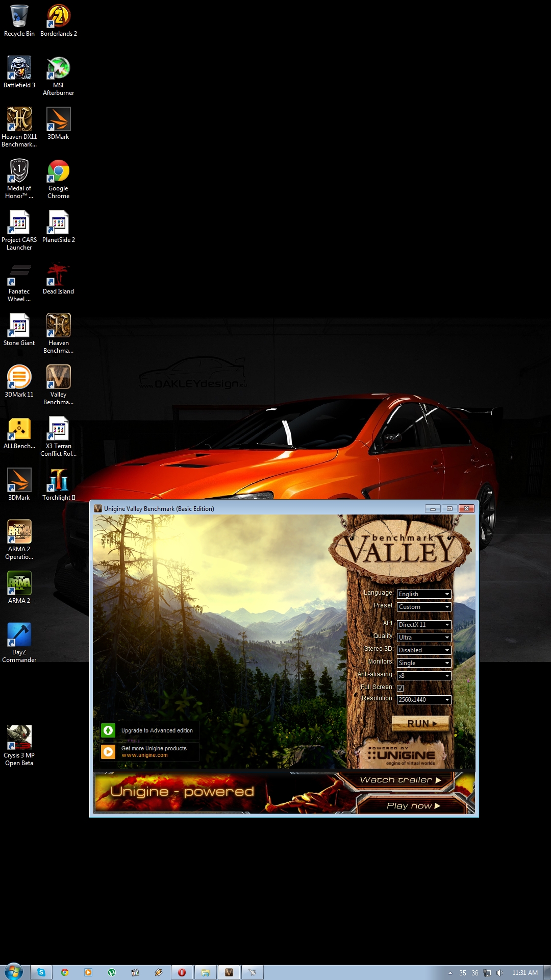Select the Stone Giant desktop icon
The height and width of the screenshot is (980, 551).
point(19,330)
